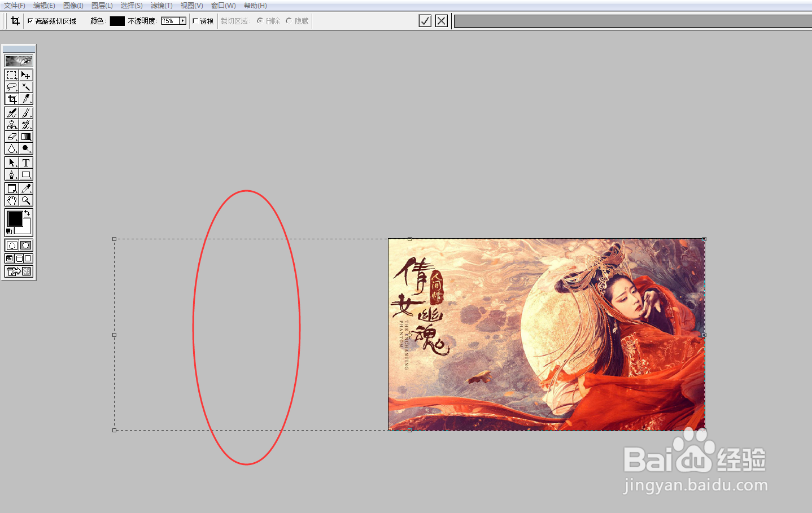Select the Blur tool

pos(12,148)
